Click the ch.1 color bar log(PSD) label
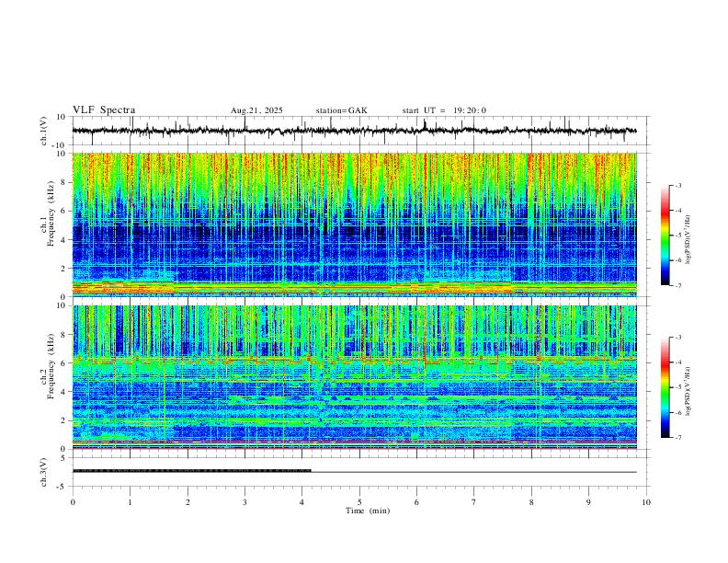 688,239
